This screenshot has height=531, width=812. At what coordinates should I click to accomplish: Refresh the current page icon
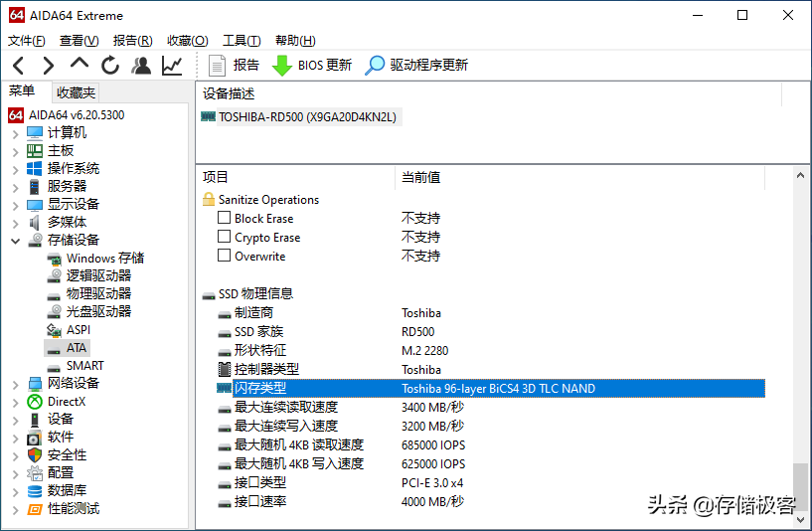(x=109, y=66)
